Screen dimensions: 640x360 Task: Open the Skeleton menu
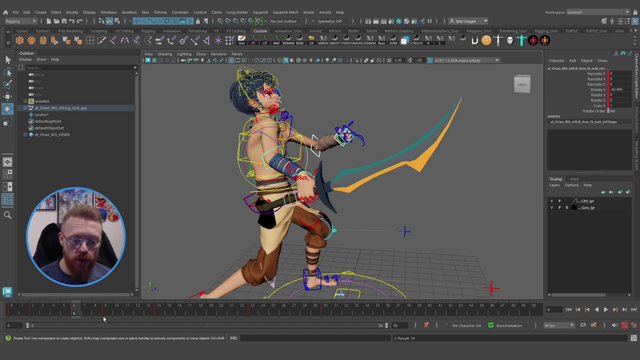(129, 12)
